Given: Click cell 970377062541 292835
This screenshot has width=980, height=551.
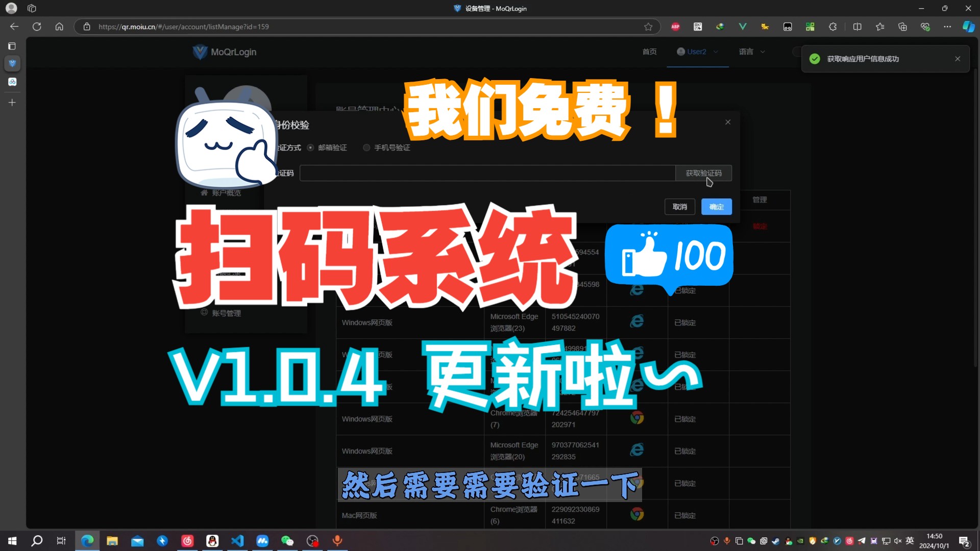Looking at the screenshot, I should click(x=575, y=451).
